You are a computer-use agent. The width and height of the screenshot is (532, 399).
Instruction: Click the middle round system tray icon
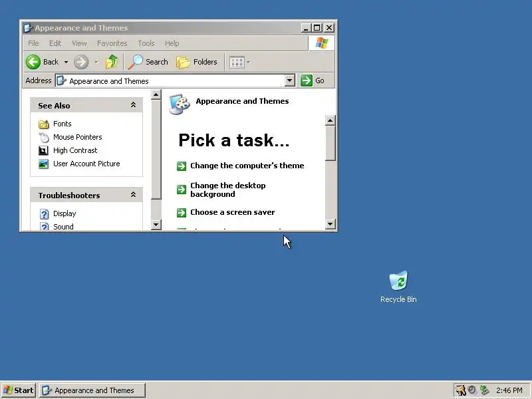click(x=472, y=390)
